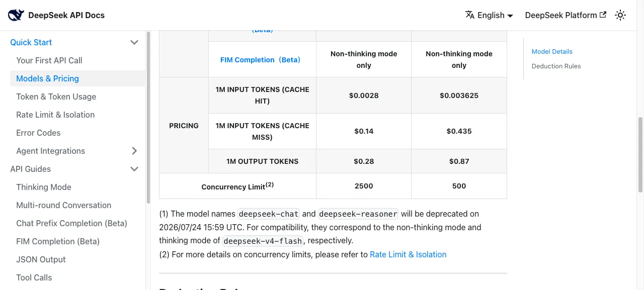
Task: Click the Concurrency Limit row header
Action: [x=237, y=186]
